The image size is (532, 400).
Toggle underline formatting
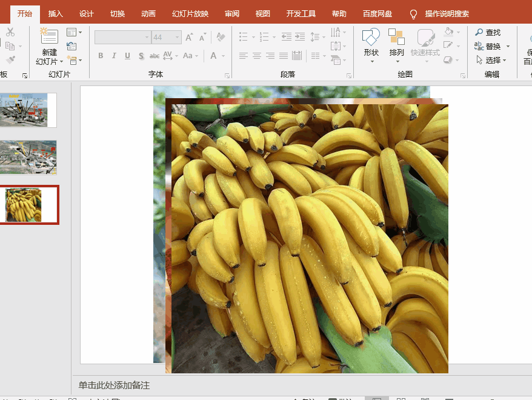(127, 55)
